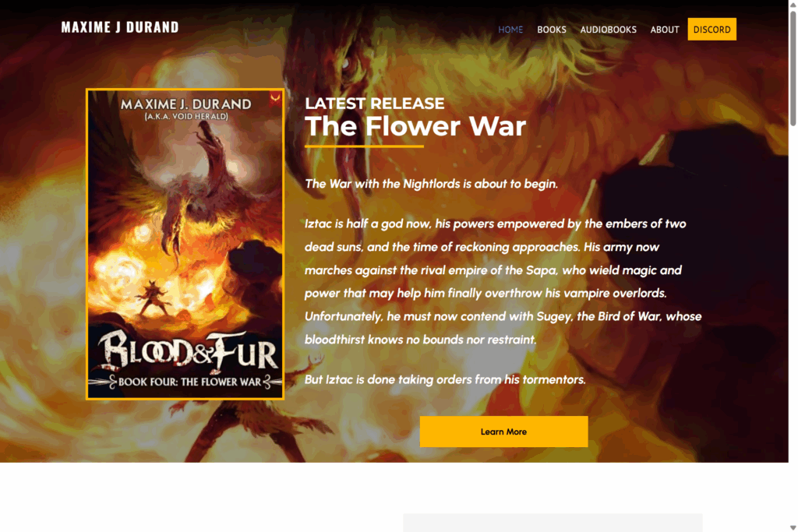Click the Maxime J Durand site logo
The height and width of the screenshot is (532, 798).
120,27
